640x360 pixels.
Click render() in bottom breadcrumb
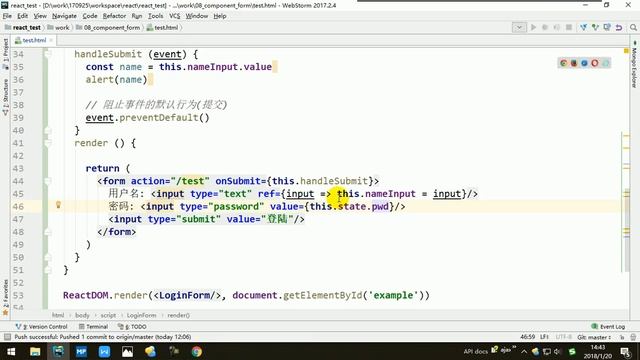click(x=178, y=315)
